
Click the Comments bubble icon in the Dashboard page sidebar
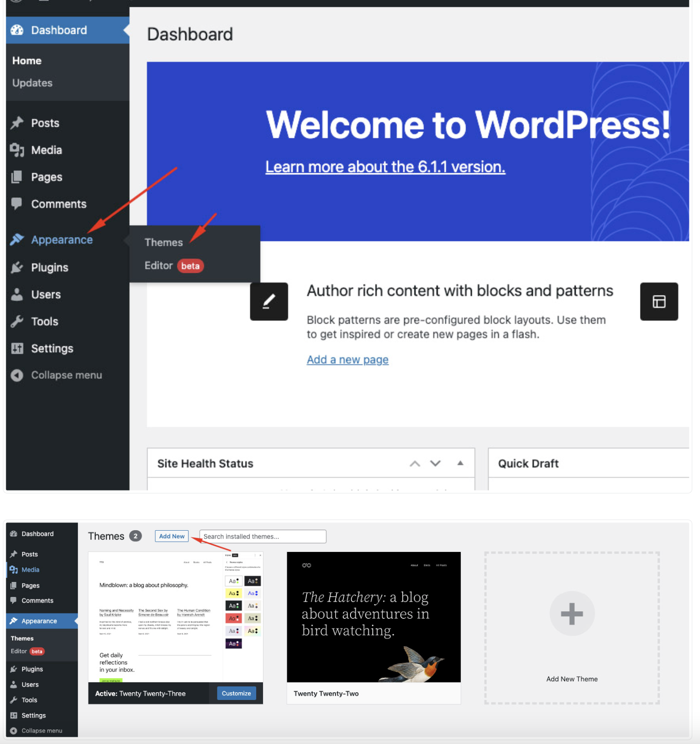pyautogui.click(x=17, y=204)
